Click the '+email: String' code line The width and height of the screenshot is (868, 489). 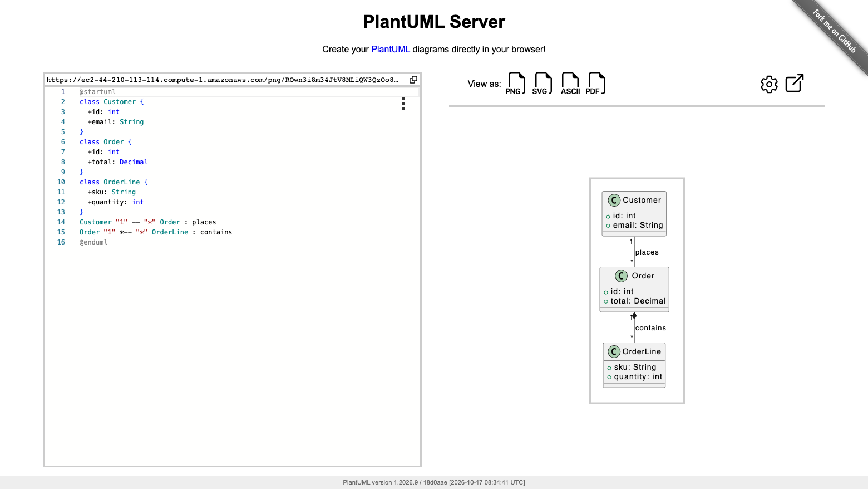(116, 122)
